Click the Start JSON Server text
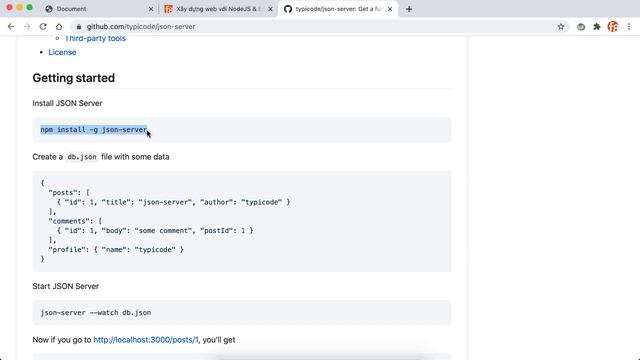 click(65, 286)
